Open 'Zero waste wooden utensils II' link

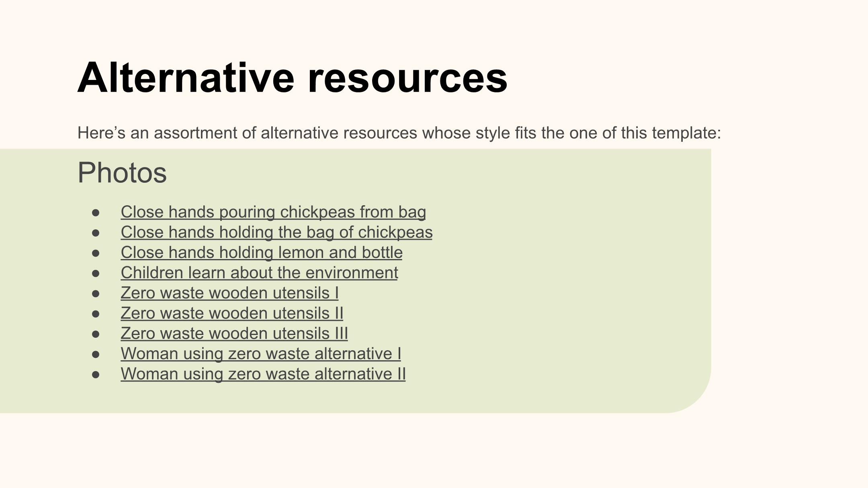click(x=232, y=313)
